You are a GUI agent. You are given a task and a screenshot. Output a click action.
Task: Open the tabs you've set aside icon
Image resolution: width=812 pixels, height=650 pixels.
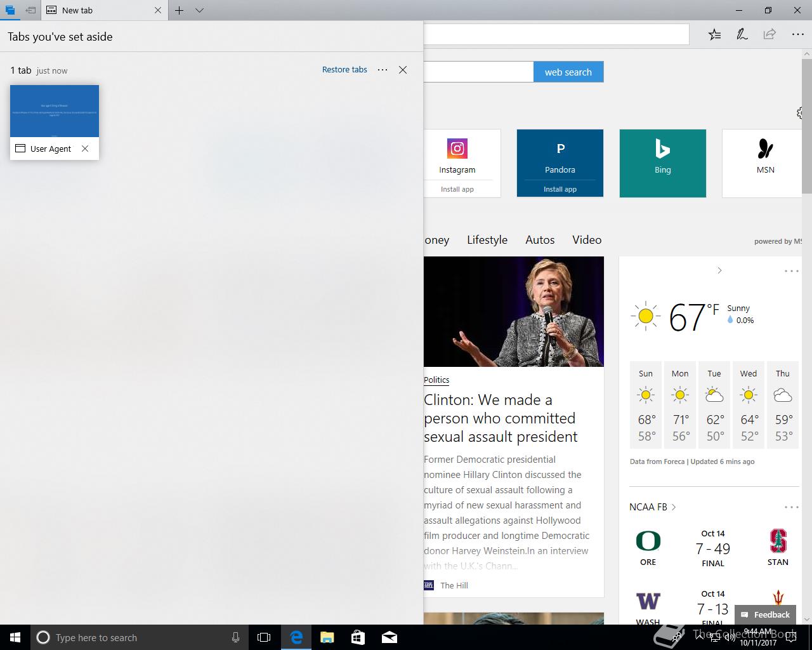point(10,10)
